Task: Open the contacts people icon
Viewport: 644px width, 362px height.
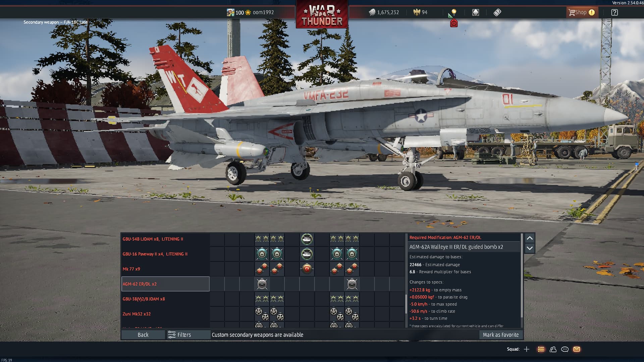Action: [x=553, y=349]
